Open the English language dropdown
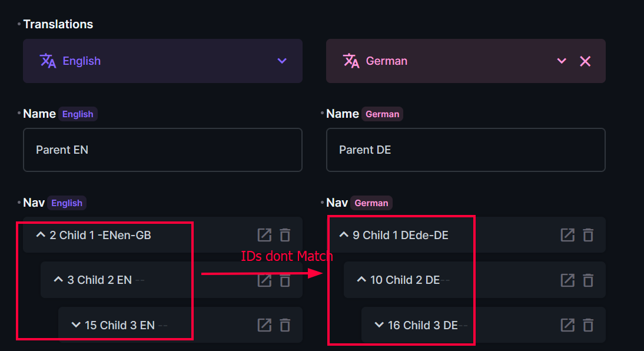The image size is (644, 351). pyautogui.click(x=282, y=61)
